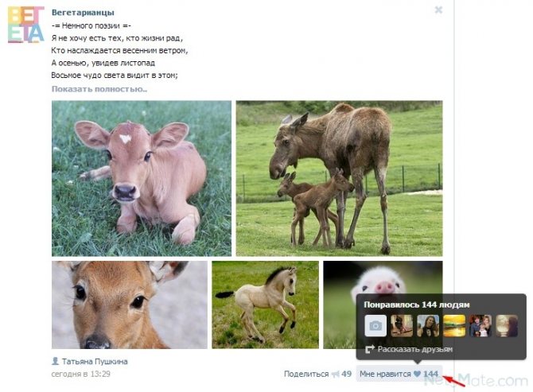Open the post timestamp сегодня в 13:29
The width and height of the screenshot is (533, 392).
pyautogui.click(x=81, y=374)
